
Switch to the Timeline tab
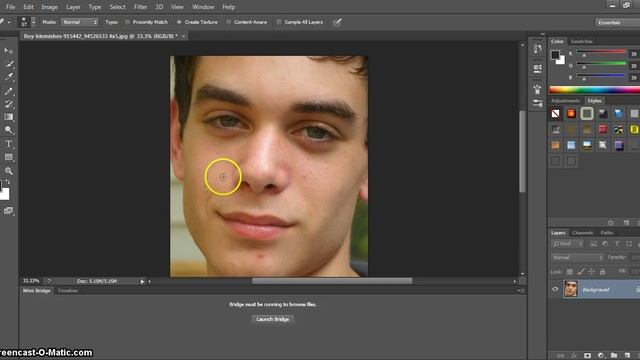(67, 291)
